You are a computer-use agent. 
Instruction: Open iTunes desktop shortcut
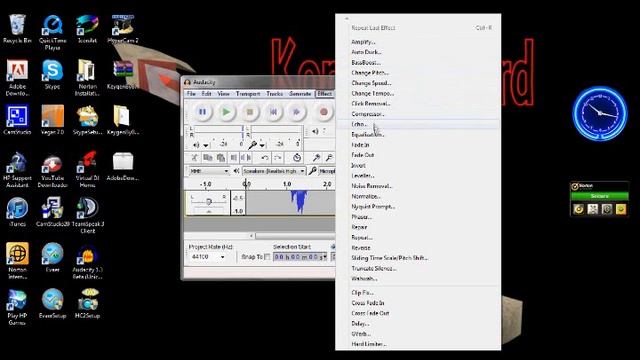click(17, 212)
